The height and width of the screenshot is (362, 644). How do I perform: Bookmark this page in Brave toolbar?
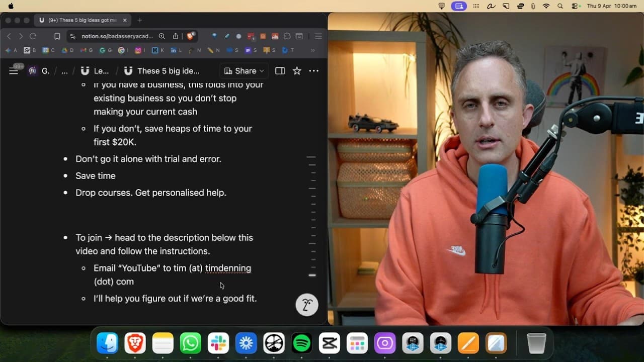pyautogui.click(x=57, y=36)
